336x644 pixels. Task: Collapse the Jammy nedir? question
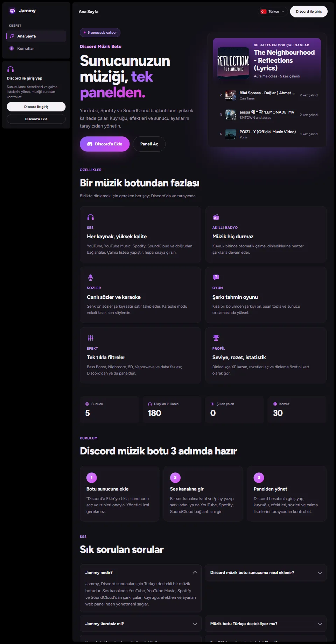tap(140, 573)
